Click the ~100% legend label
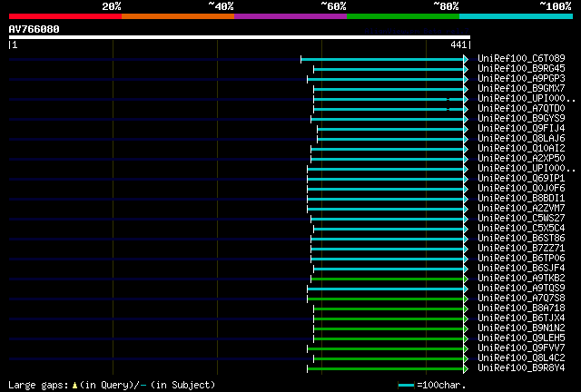The width and height of the screenshot is (581, 392). (x=555, y=6)
